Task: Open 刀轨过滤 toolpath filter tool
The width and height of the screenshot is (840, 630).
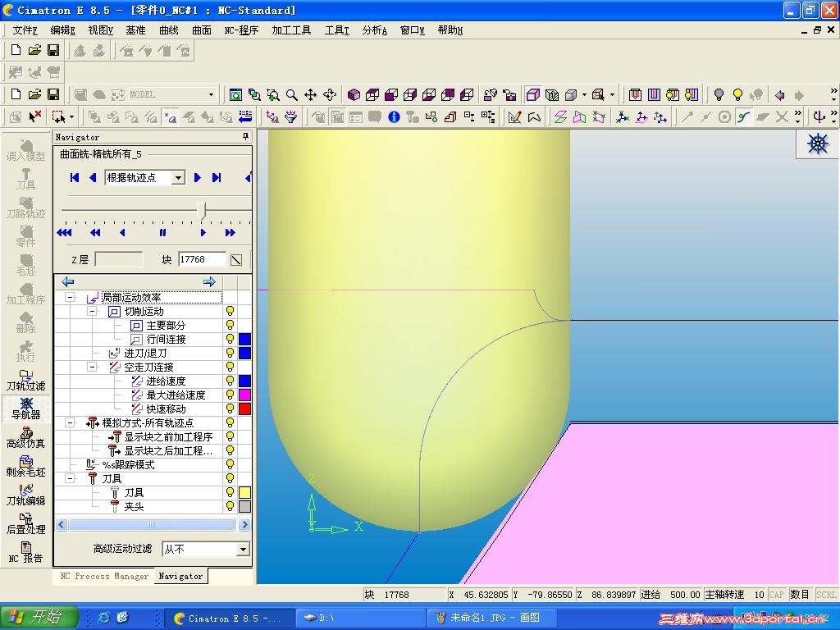Action: [x=25, y=379]
